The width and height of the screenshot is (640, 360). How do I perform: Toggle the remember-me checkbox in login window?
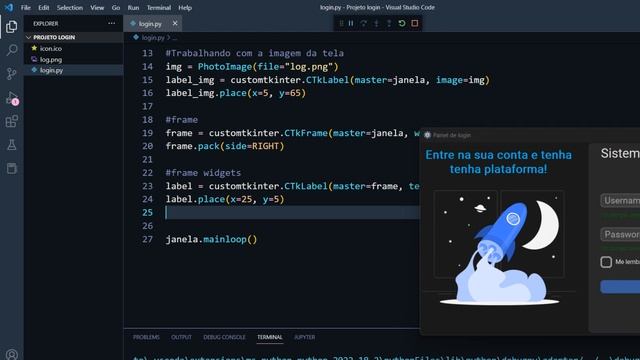click(x=606, y=262)
